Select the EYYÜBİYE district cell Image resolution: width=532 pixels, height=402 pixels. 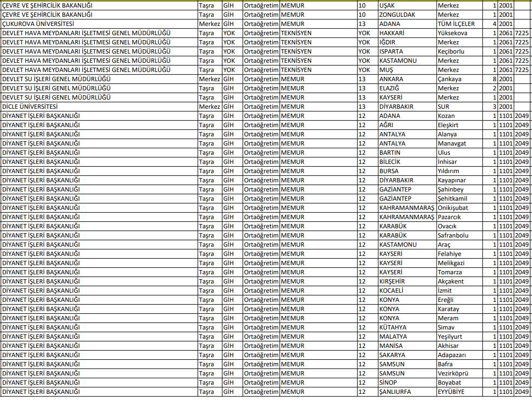click(x=459, y=392)
